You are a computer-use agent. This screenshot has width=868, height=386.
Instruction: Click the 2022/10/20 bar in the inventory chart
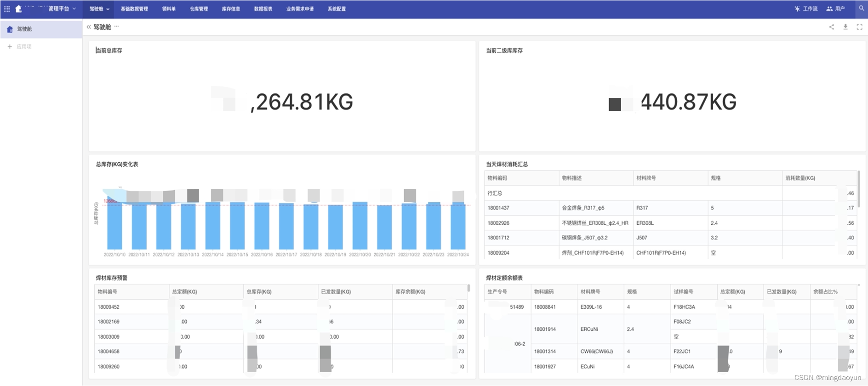point(360,226)
